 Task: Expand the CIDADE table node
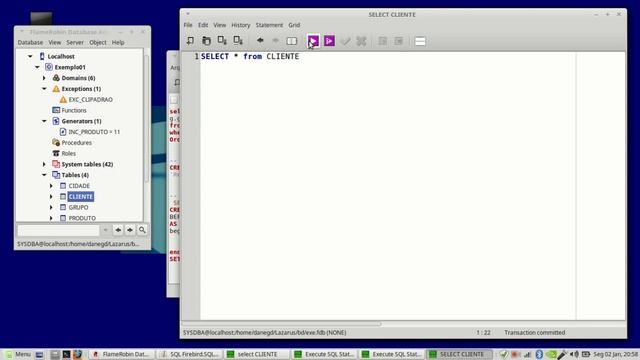pyautogui.click(x=51, y=186)
